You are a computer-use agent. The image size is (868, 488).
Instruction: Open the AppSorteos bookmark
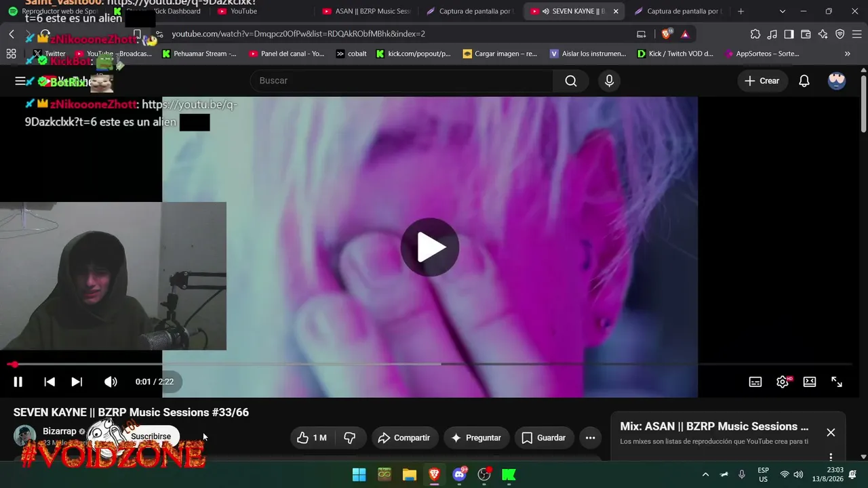[x=762, y=54]
